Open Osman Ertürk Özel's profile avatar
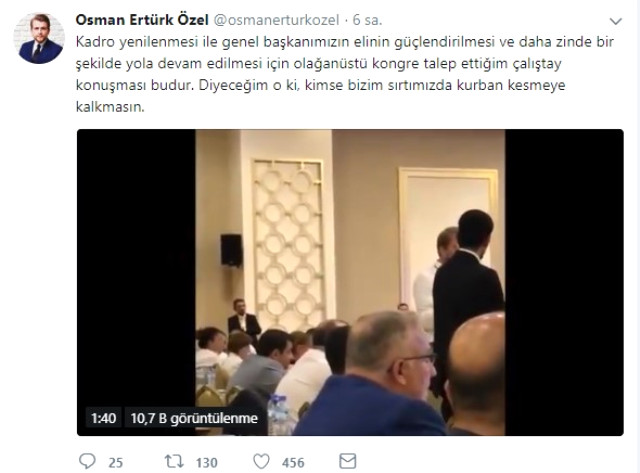 coord(39,38)
